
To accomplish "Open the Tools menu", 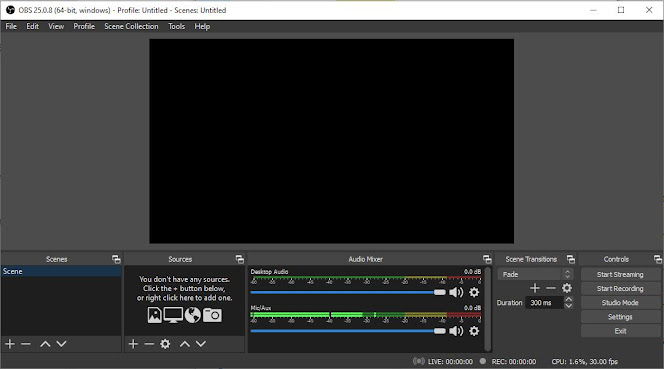I will pos(177,26).
